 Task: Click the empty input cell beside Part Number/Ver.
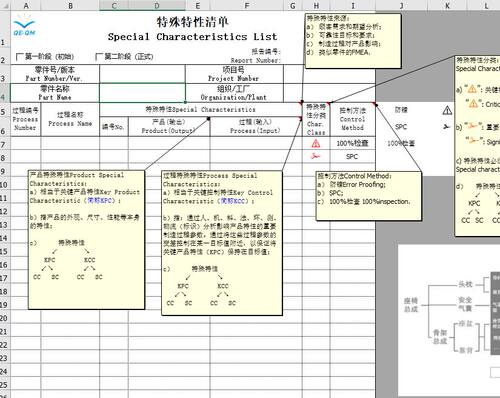coord(142,74)
